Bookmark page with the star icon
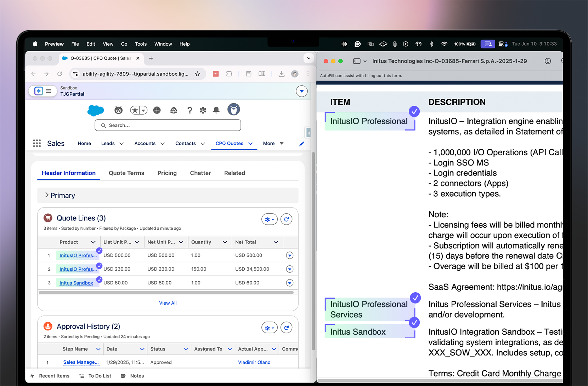 [x=198, y=74]
